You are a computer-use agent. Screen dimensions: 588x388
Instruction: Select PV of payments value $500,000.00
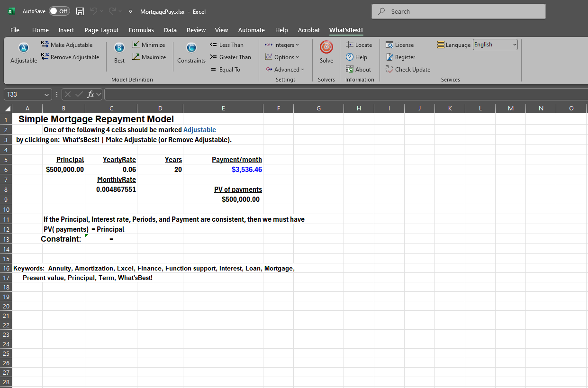coord(223,199)
